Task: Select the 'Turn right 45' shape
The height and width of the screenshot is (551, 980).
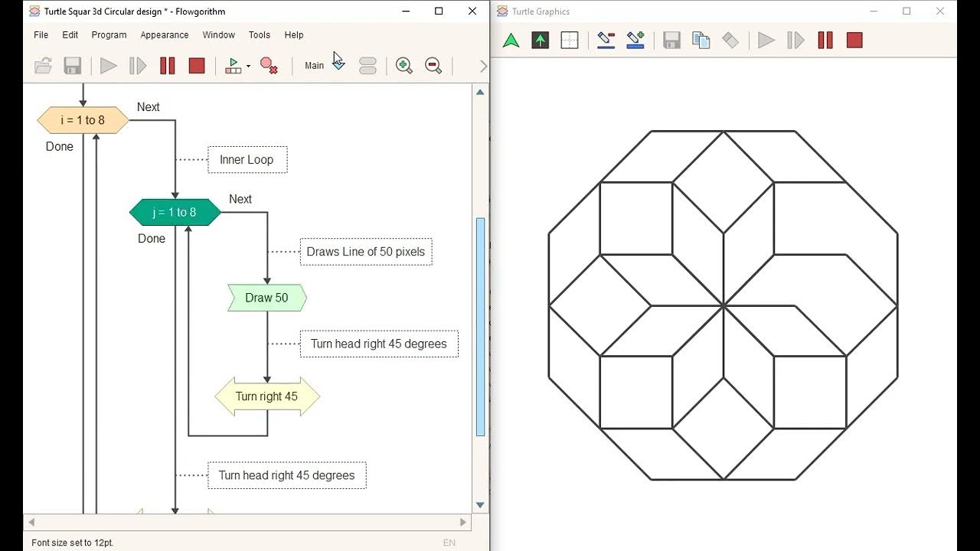Action: [x=267, y=396]
